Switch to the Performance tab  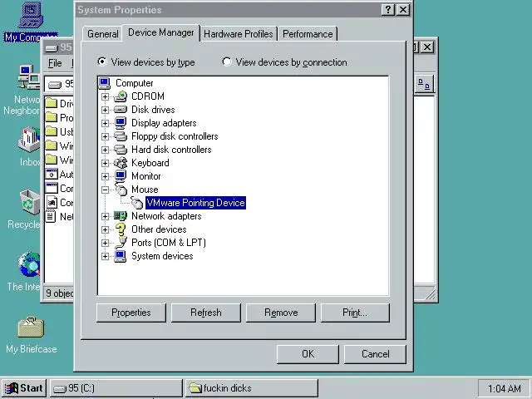(308, 34)
